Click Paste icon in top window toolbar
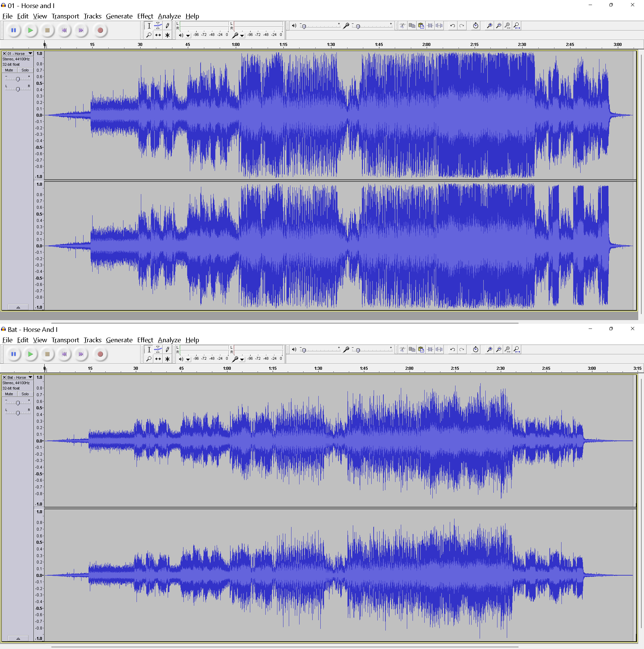Image resolution: width=644 pixels, height=649 pixels. click(x=421, y=25)
